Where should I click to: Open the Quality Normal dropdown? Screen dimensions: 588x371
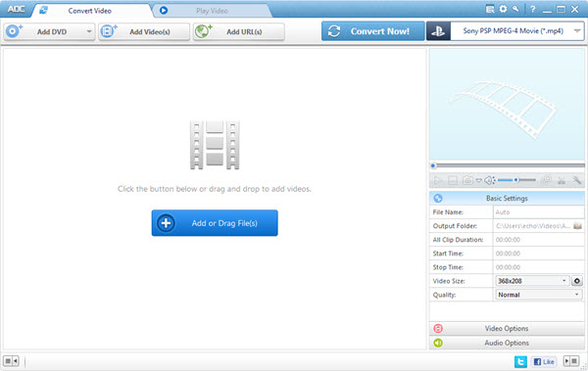[x=539, y=295]
